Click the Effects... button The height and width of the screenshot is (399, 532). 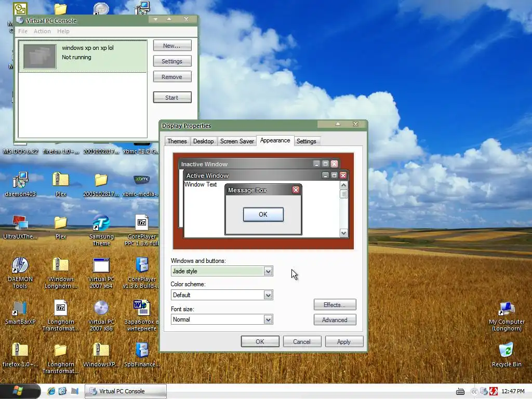point(335,304)
